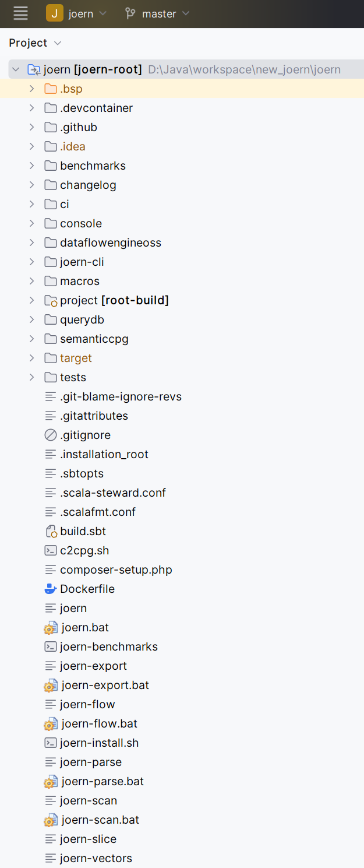
Task: Click the sbt folder icon for project [root-build]
Action: point(51,300)
